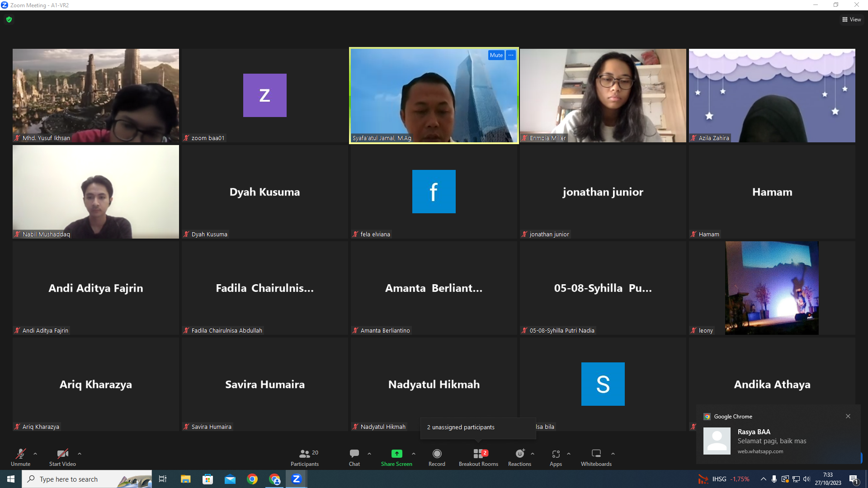Image resolution: width=868 pixels, height=488 pixels.
Task: Open network icon in system tray
Action: coord(796,479)
